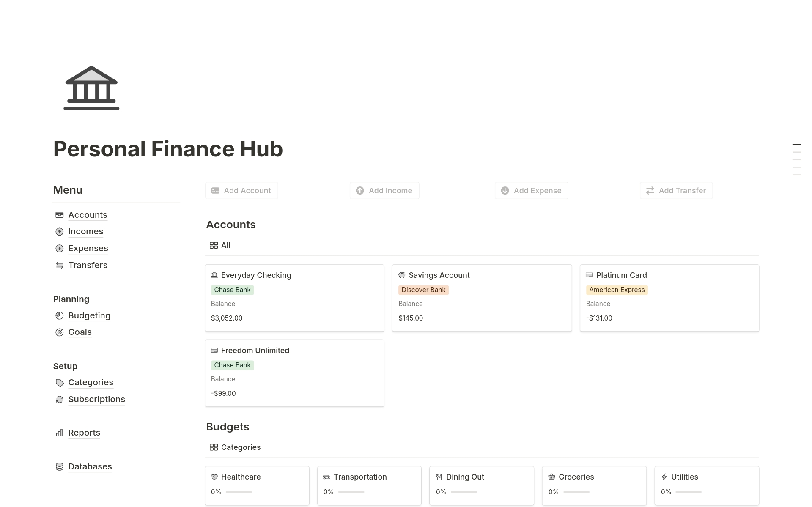812x507 pixels.
Task: Click the Databases stack icon
Action: pos(60,466)
